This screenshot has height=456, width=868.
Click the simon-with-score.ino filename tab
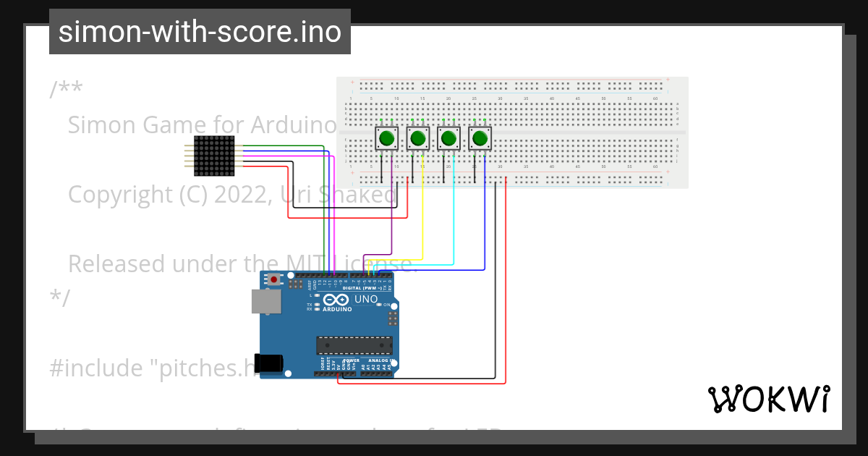tap(200, 31)
